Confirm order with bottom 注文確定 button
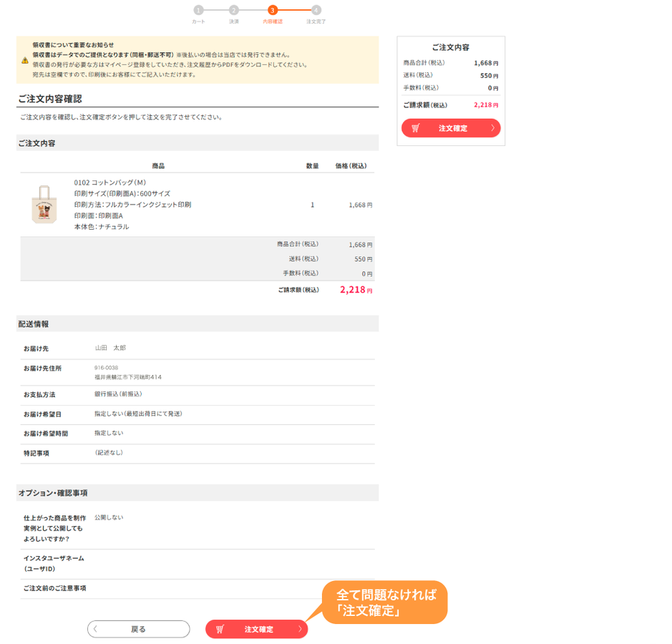This screenshot has height=644, width=672. pos(258,630)
